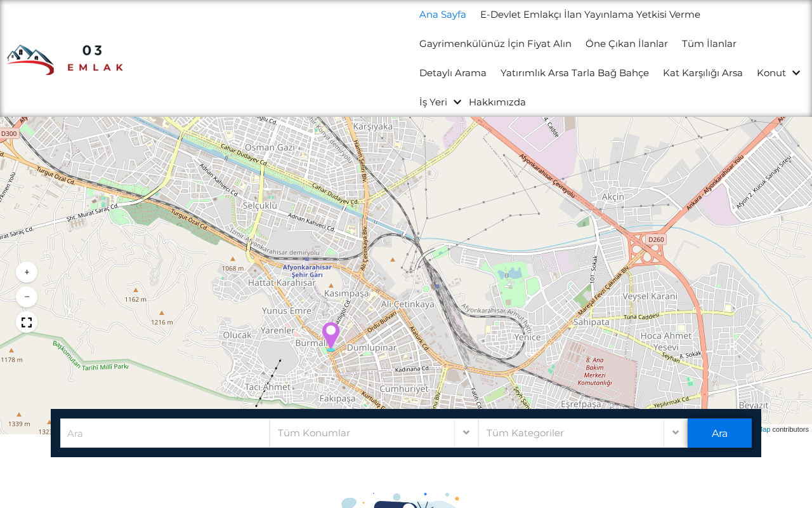Open Gayrimenkulünüz İçin Fiyat Alın link
Screen dimensions: 812x508
(x=495, y=44)
